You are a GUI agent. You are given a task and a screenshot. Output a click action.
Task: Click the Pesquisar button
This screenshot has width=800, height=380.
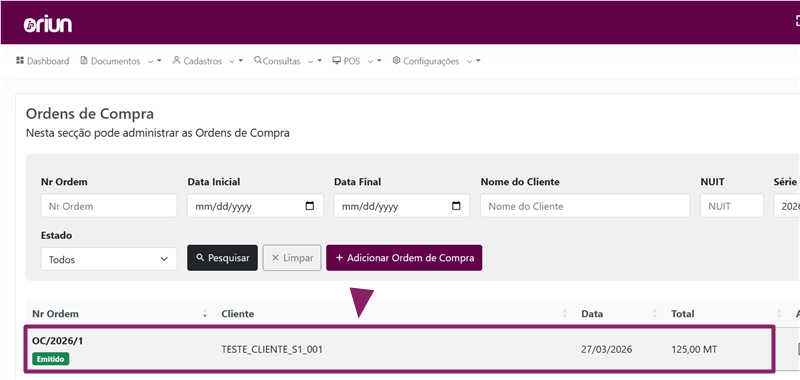(x=222, y=258)
